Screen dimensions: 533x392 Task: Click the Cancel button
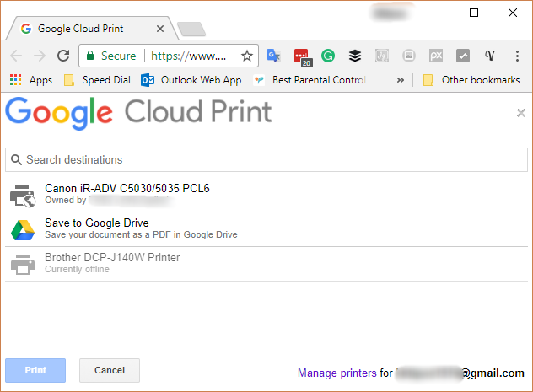click(110, 370)
